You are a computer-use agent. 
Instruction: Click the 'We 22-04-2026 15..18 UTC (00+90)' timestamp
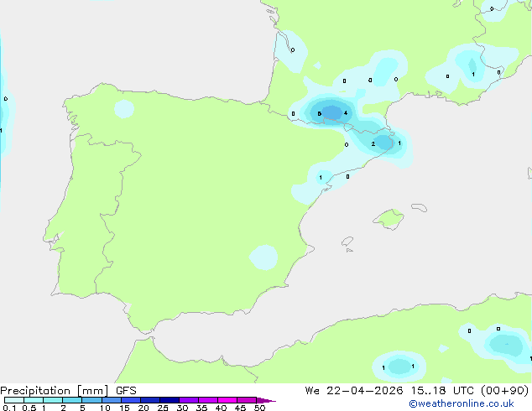click(417, 391)
